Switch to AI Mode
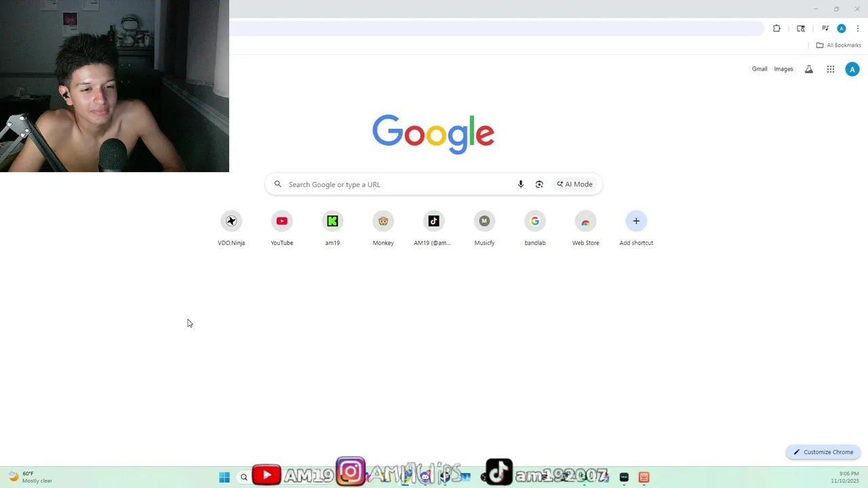Image resolution: width=868 pixels, height=488 pixels. point(575,184)
